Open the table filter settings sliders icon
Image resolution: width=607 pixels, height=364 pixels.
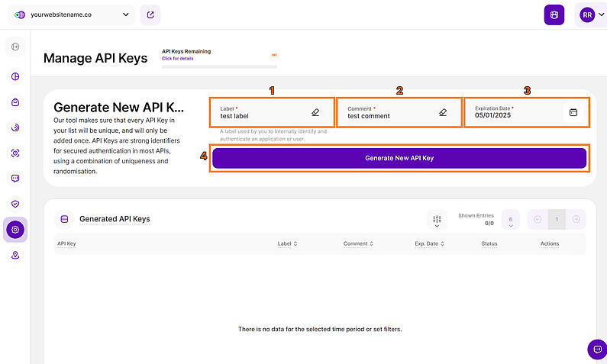[x=437, y=220]
